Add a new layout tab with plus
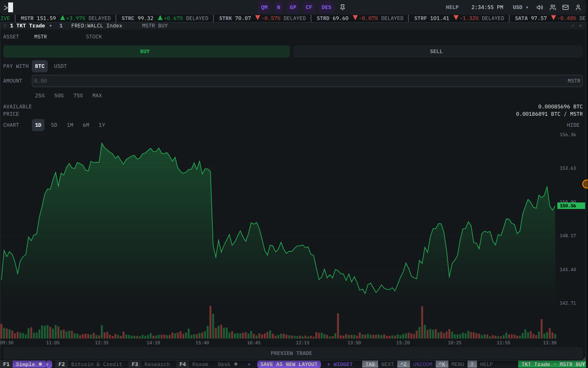Viewport: 588px width, 368px height. coord(249,364)
